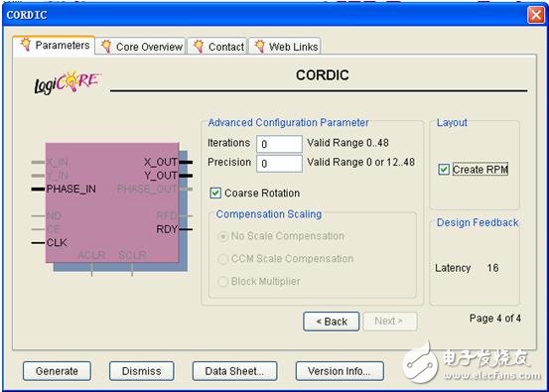Select CCM Scale Compensation option

222,259
